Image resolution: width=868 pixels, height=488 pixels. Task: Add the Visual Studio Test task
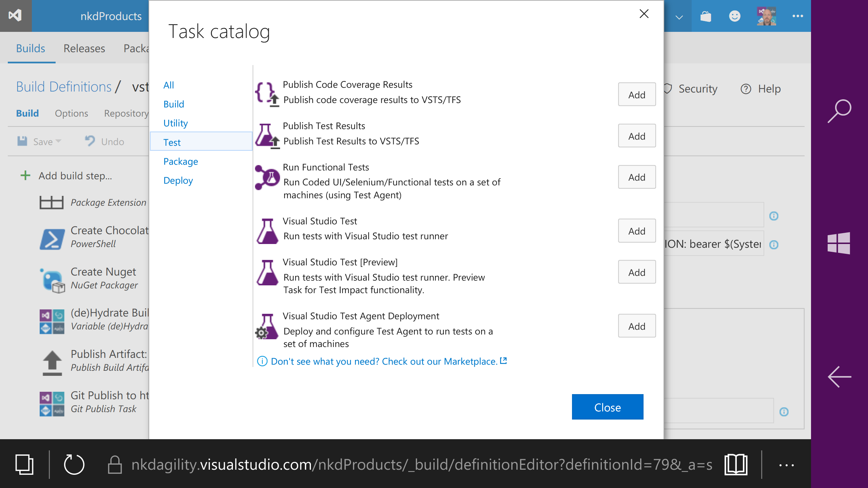click(636, 231)
